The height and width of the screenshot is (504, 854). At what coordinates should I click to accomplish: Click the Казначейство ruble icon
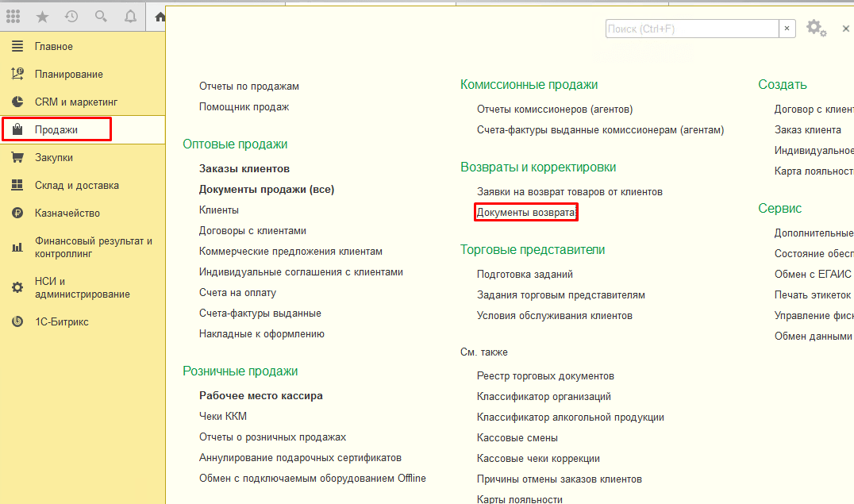point(17,213)
